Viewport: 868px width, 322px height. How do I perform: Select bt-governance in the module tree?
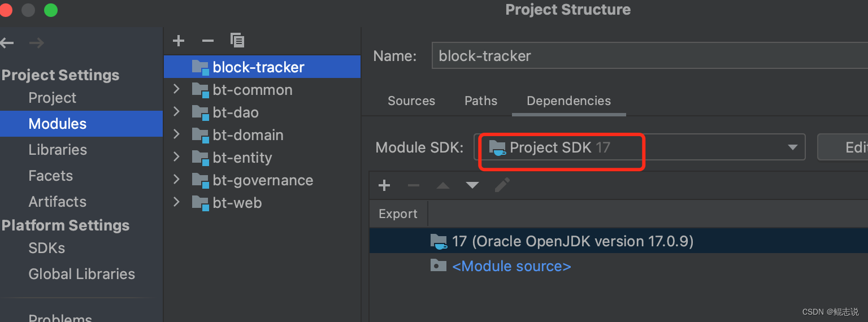[x=263, y=180]
